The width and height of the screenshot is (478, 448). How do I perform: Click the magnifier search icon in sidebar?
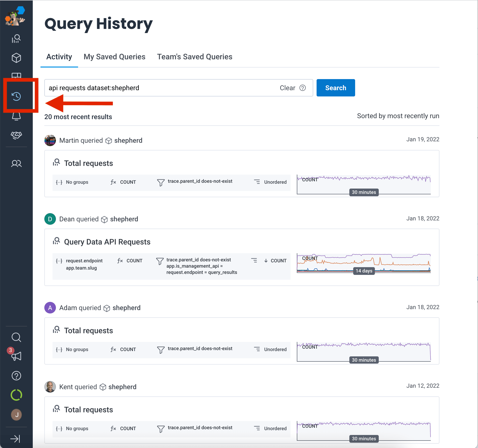point(16,337)
